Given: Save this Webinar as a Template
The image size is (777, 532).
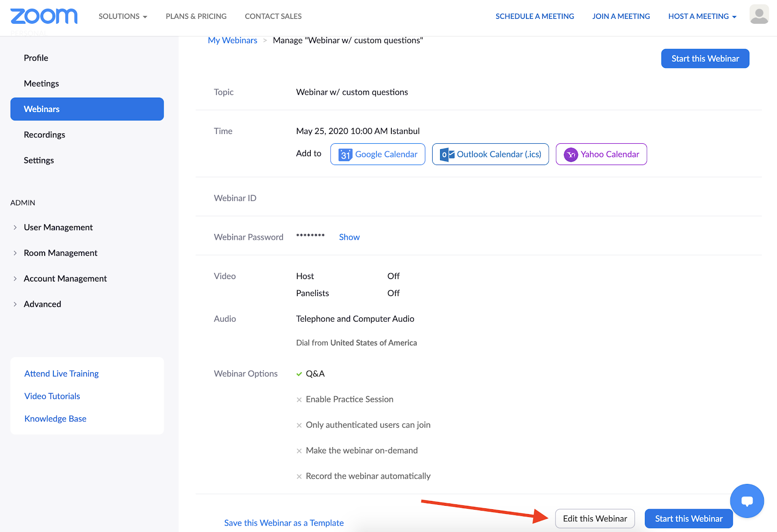Looking at the screenshot, I should [x=284, y=523].
